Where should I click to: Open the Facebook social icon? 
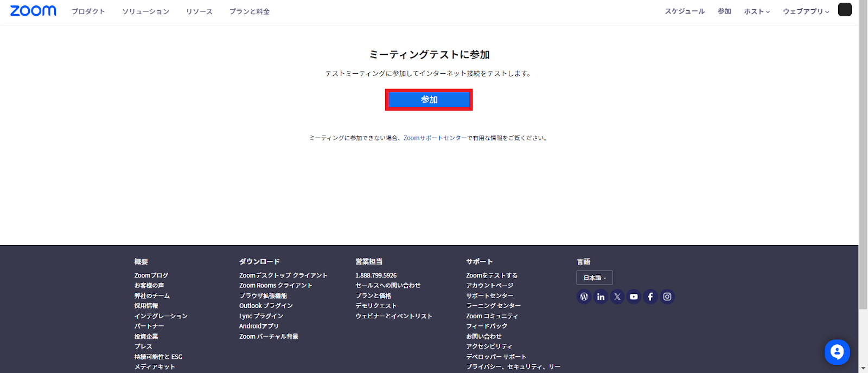tap(650, 297)
